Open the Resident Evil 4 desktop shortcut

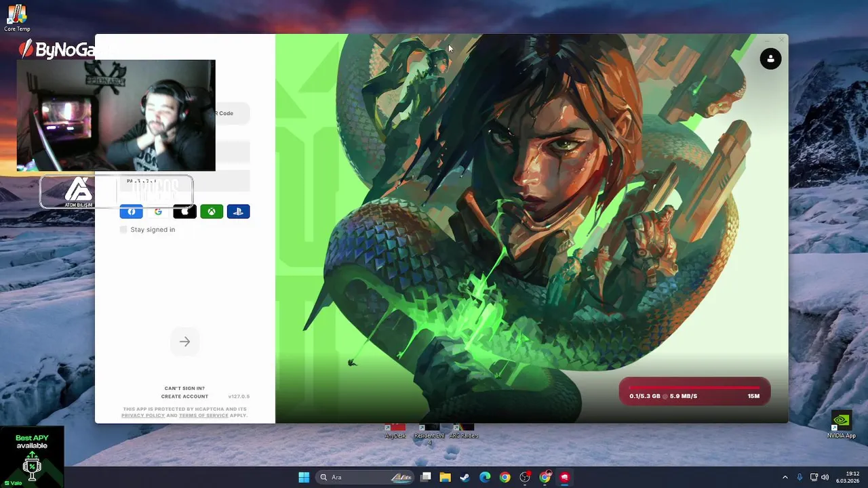pos(429,434)
